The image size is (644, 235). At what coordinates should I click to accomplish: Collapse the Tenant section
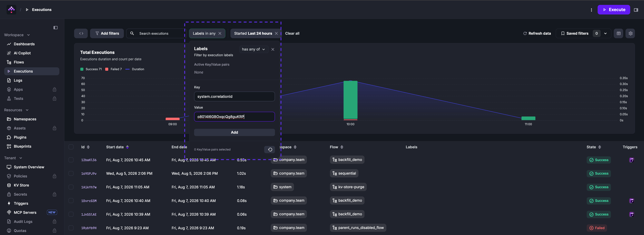coord(13,158)
